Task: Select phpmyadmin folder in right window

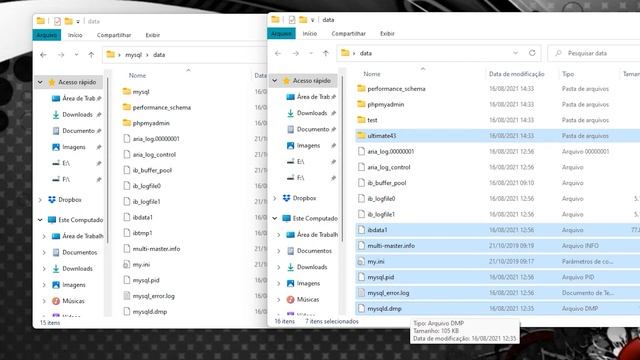Action: pos(497,104)
